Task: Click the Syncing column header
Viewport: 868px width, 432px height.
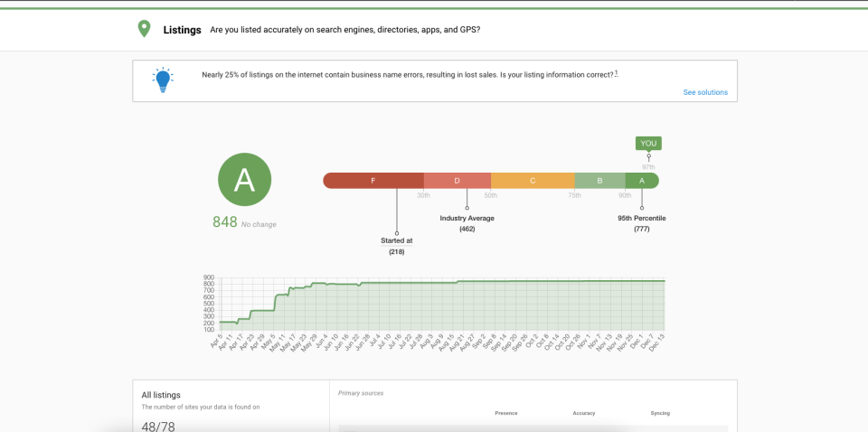Action: [x=660, y=413]
